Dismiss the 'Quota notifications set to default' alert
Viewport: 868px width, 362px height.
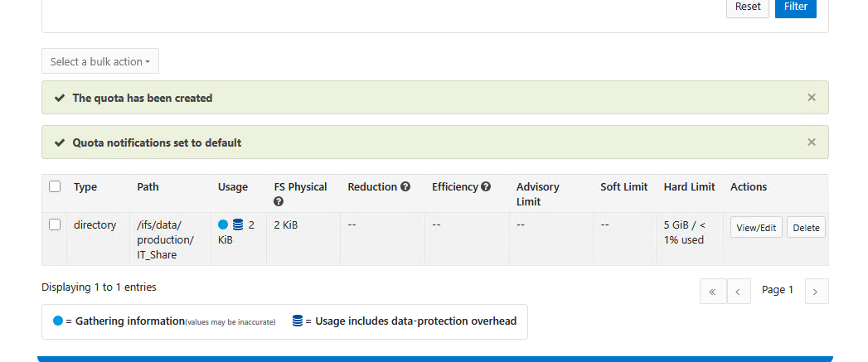812,142
